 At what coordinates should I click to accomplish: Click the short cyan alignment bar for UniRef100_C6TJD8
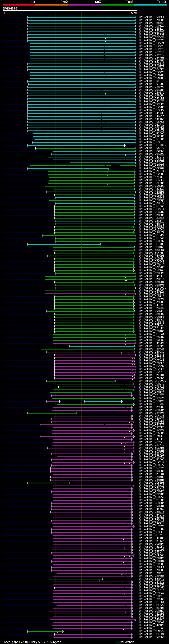point(64,244)
